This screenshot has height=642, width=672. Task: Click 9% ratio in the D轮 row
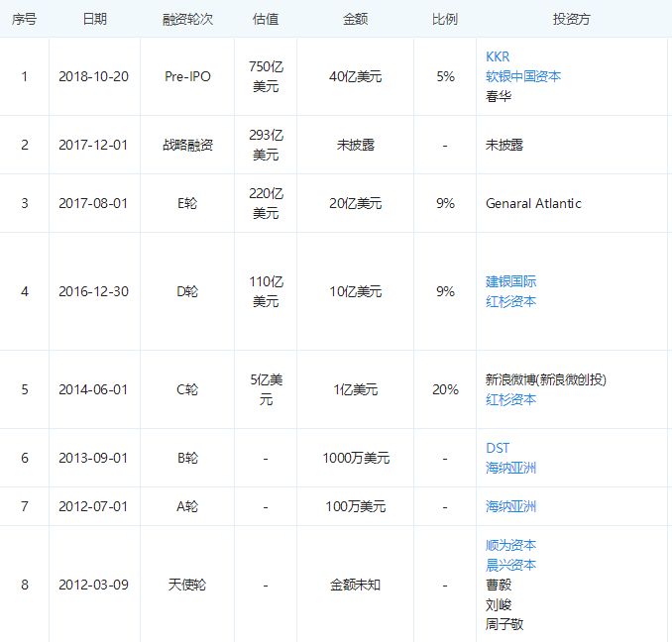coord(445,291)
